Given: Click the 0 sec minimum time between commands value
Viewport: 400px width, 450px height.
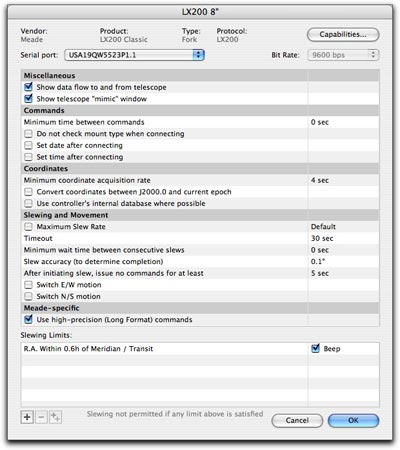Looking at the screenshot, I should 320,122.
